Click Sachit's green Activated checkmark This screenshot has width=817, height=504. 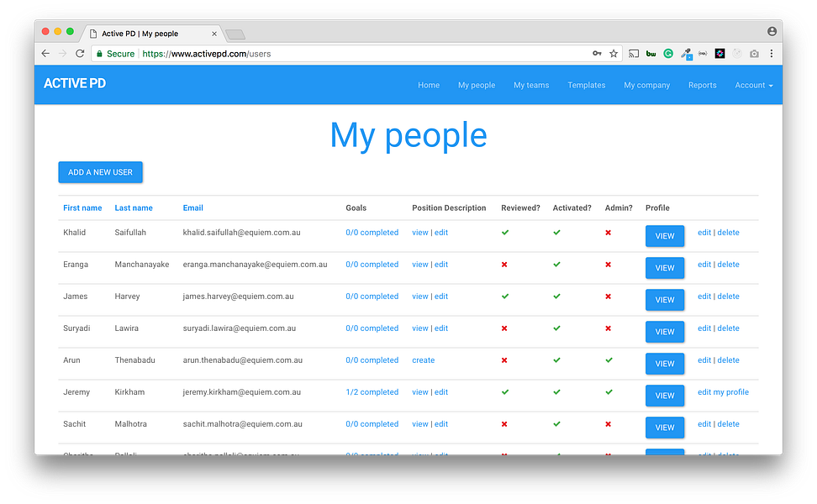click(557, 424)
